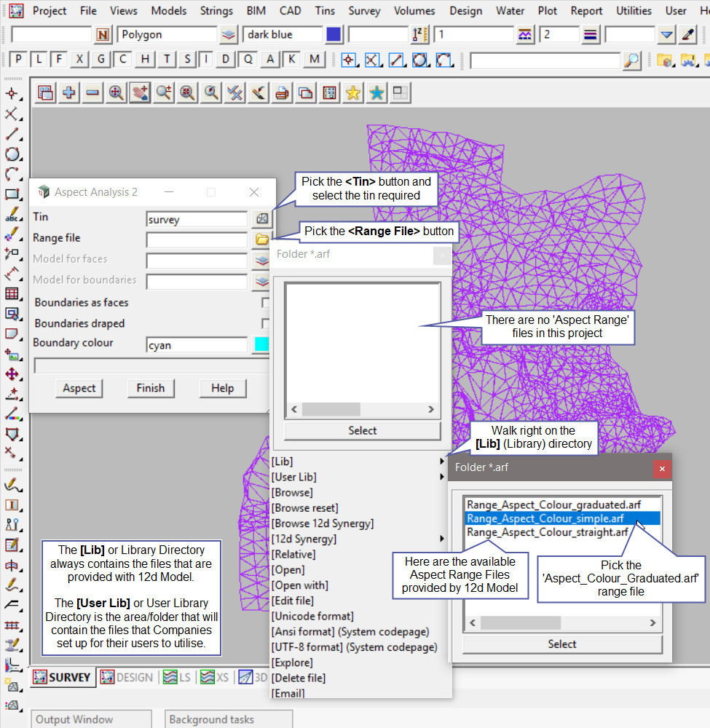Click the points snap cursor icon
This screenshot has height=728, width=710.
pyautogui.click(x=349, y=60)
